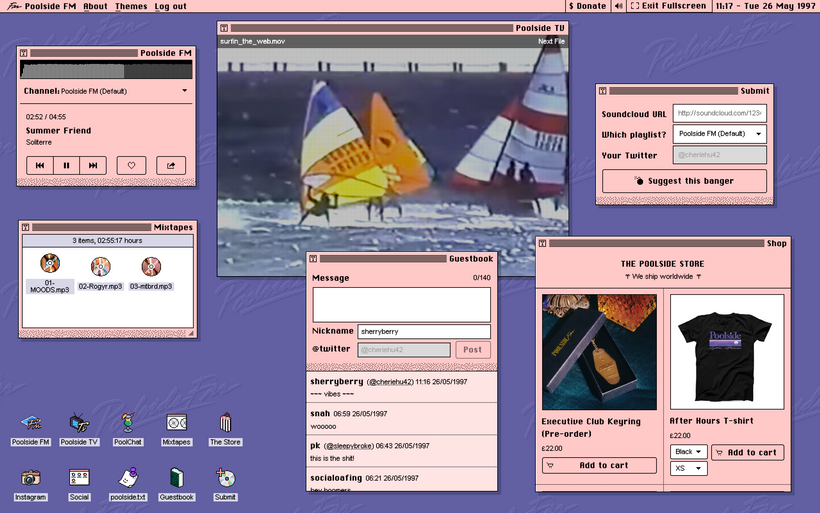Toggle the volume speaker icon in menu bar
The width and height of the screenshot is (820, 513).
621,6
